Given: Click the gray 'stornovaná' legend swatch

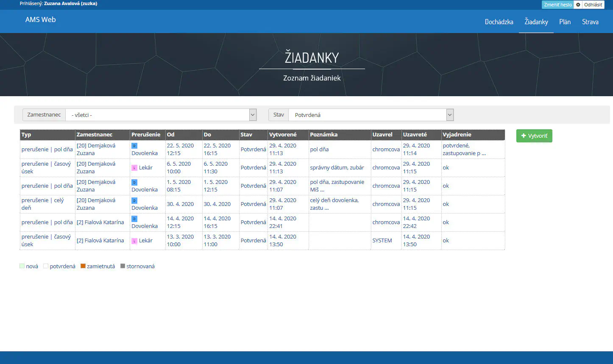Looking at the screenshot, I should (x=123, y=266).
